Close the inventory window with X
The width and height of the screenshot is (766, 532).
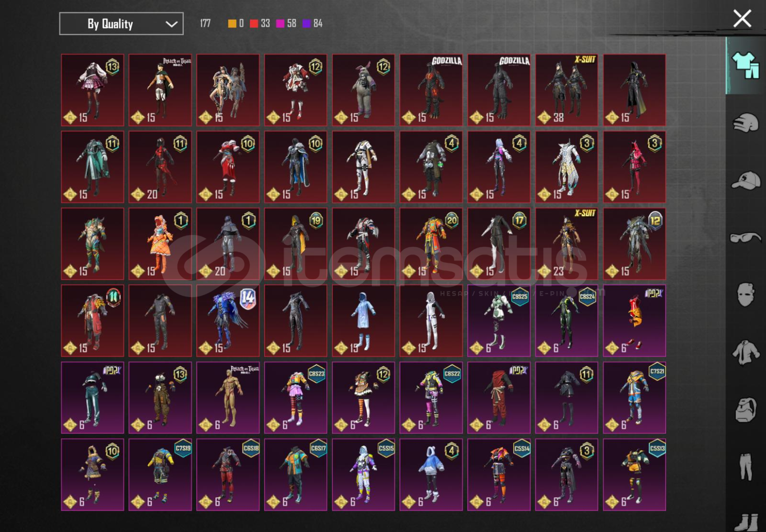coord(742,19)
